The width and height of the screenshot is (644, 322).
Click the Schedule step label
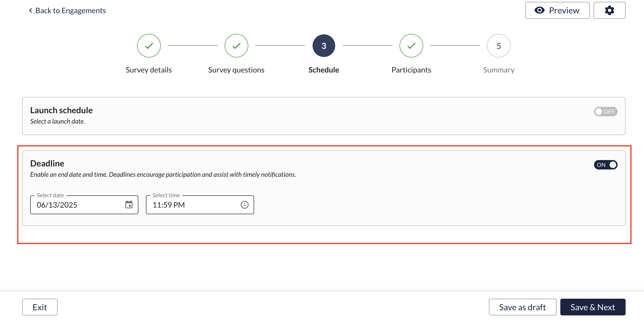click(x=324, y=70)
